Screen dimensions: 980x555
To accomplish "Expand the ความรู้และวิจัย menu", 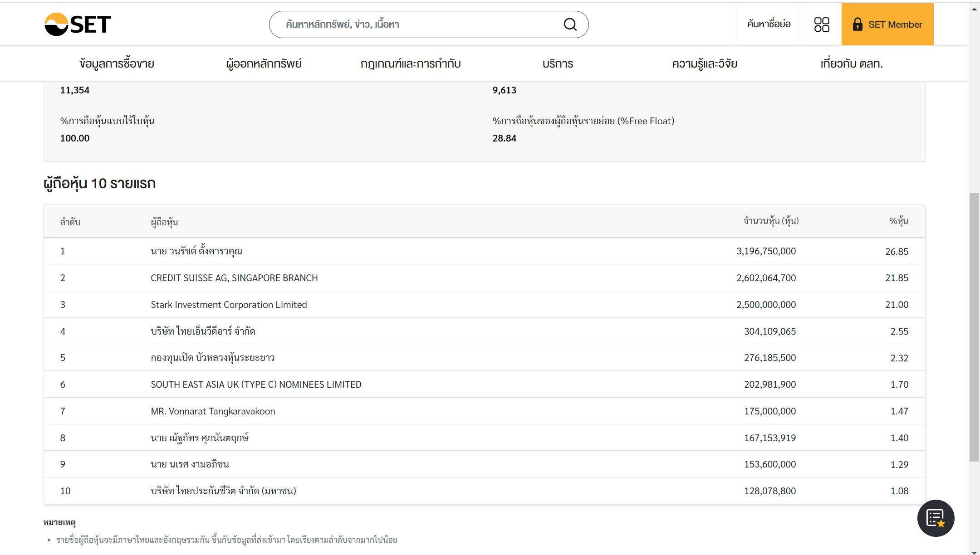I will coord(704,63).
